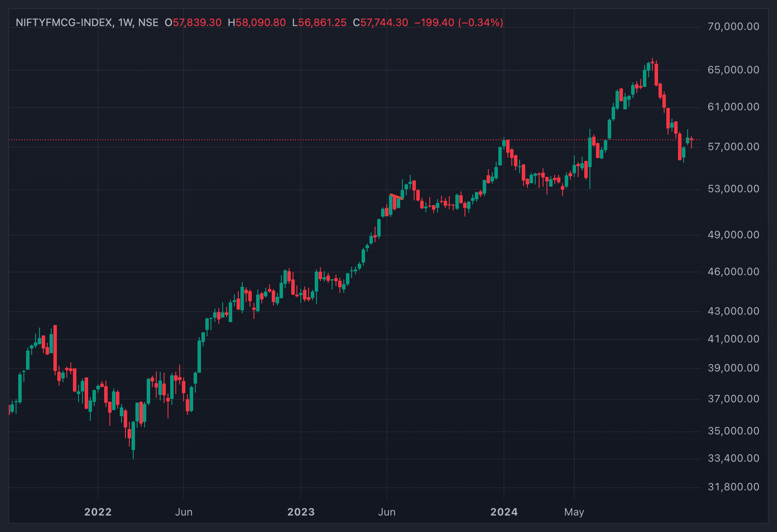Click the 65,000.00 price axis label
This screenshot has height=532, width=777.
(734, 70)
